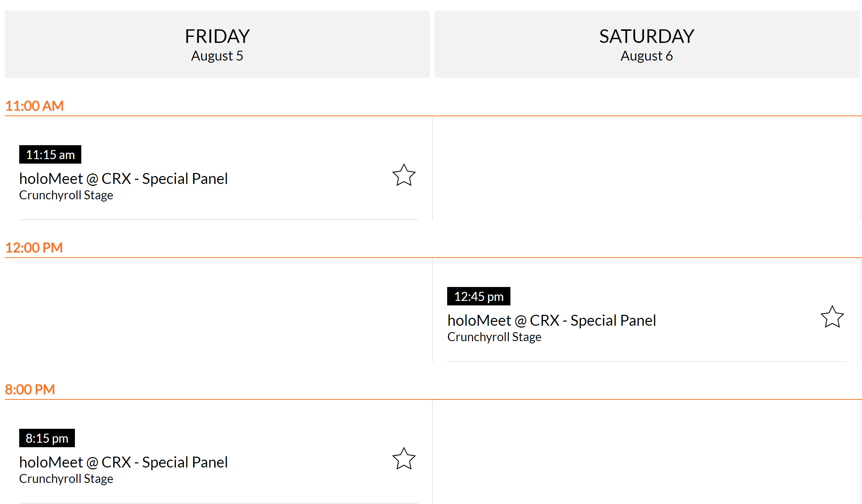Open the 12:45 pm holoMeet Special Panel title
This screenshot has height=504, width=862.
(551, 320)
